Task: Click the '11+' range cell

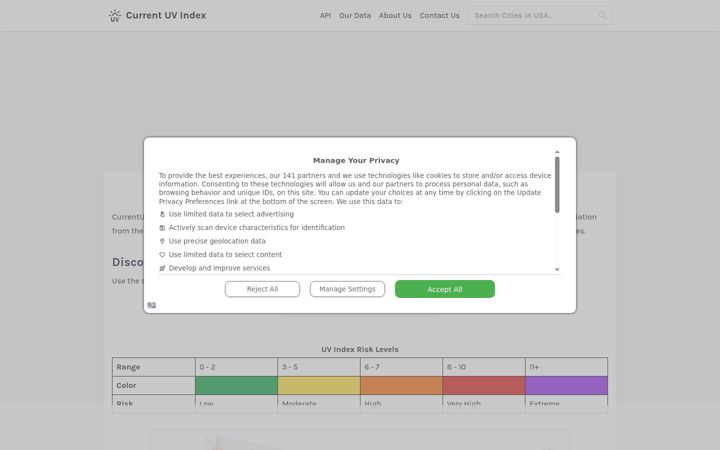Action: tap(567, 367)
